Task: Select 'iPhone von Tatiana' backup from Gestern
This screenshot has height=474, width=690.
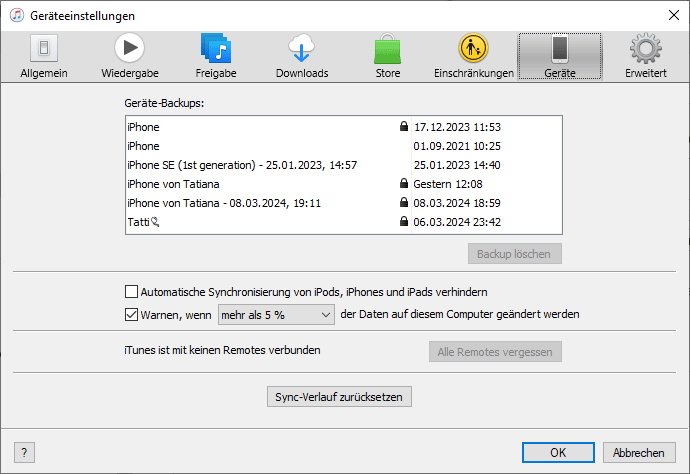Action: pyautogui.click(x=344, y=184)
